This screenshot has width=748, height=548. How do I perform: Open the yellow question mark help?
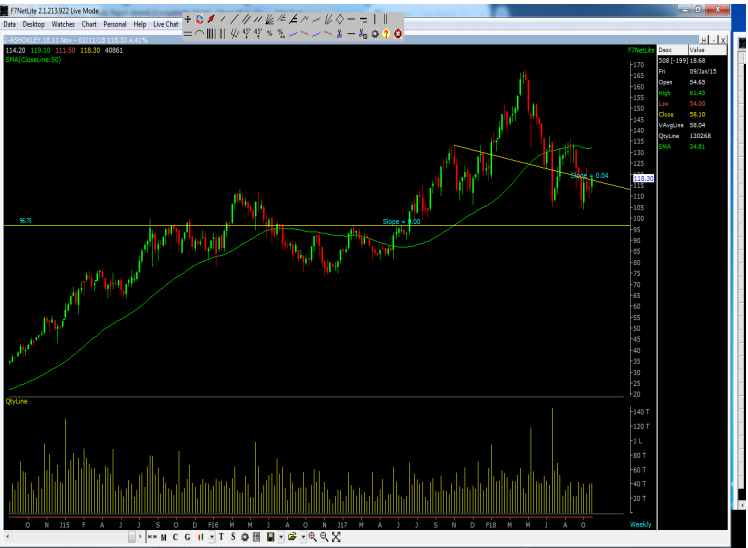pos(386,33)
